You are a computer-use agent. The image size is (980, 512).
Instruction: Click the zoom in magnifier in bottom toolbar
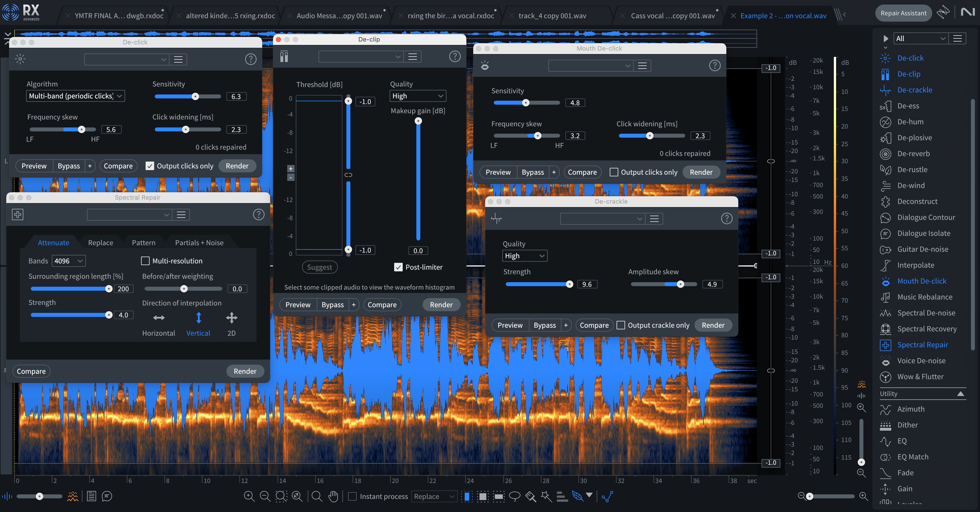point(249,496)
